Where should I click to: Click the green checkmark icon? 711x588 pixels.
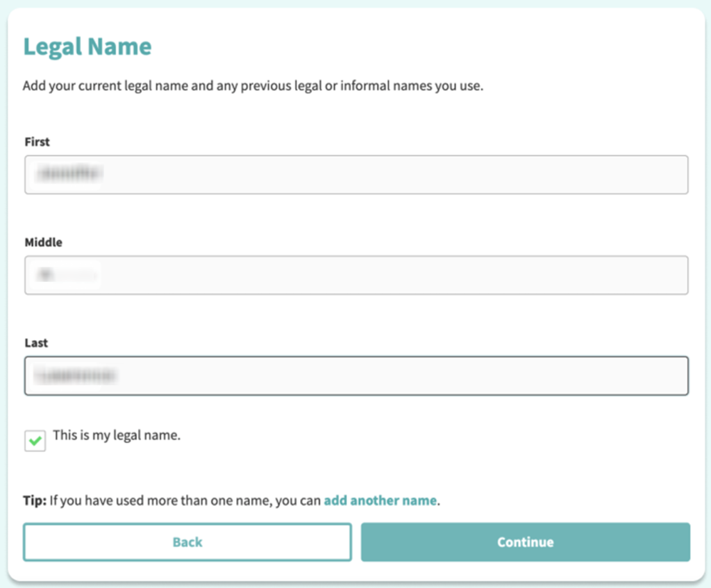click(x=35, y=441)
